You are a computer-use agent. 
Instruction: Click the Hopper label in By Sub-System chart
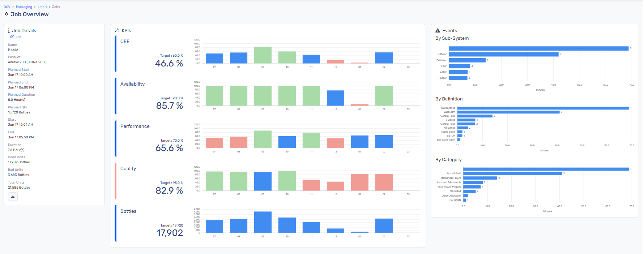point(443,78)
